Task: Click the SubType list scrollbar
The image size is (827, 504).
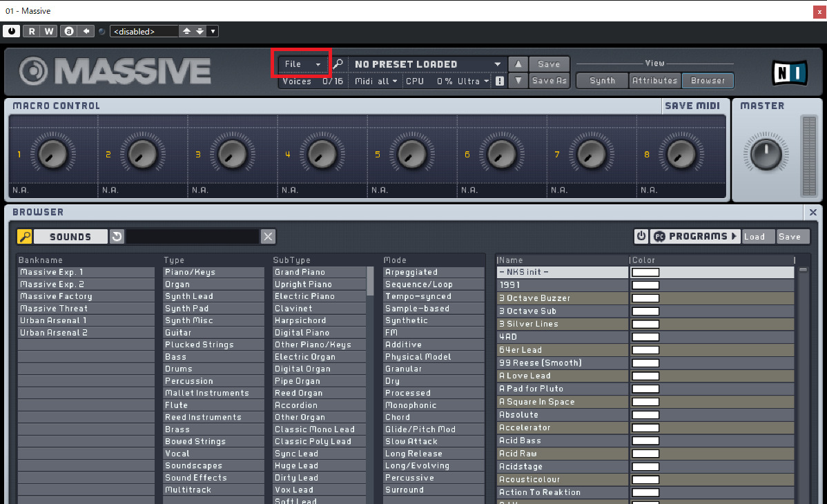Action: [370, 281]
